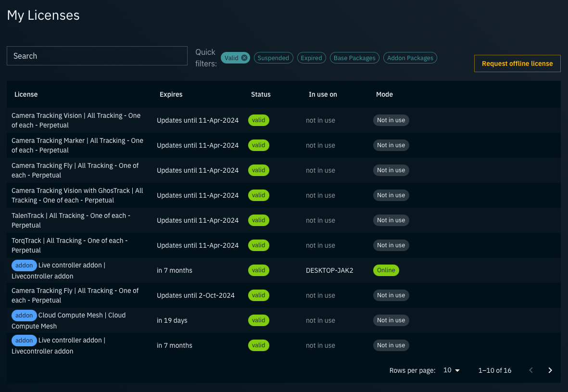Expand the rows count selector showing 10
The image size is (568, 392).
point(451,370)
